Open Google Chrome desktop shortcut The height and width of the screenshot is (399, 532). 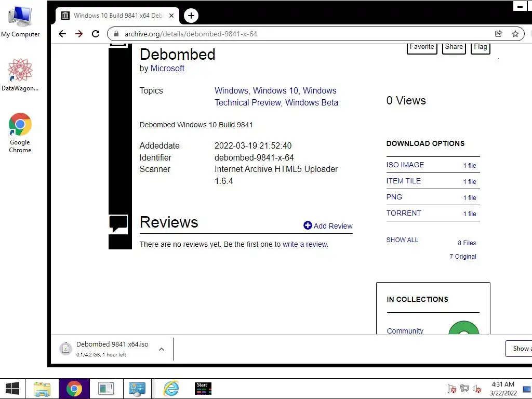(x=20, y=133)
